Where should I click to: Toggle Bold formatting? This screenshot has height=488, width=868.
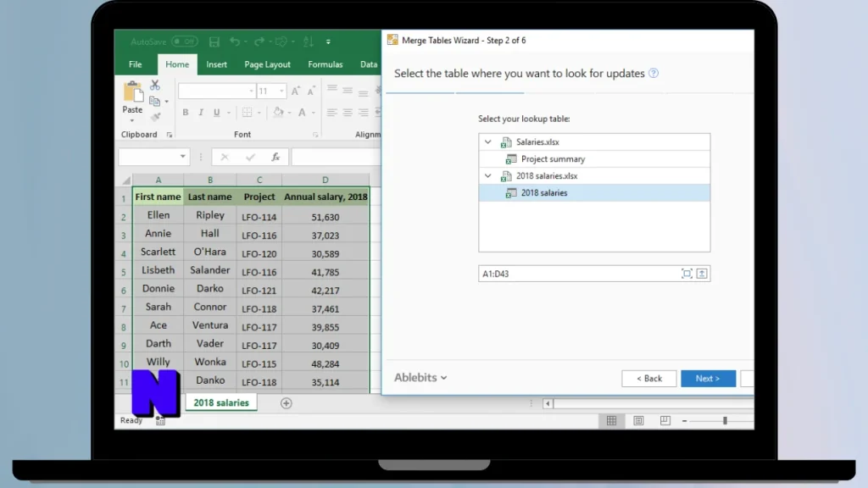(186, 113)
